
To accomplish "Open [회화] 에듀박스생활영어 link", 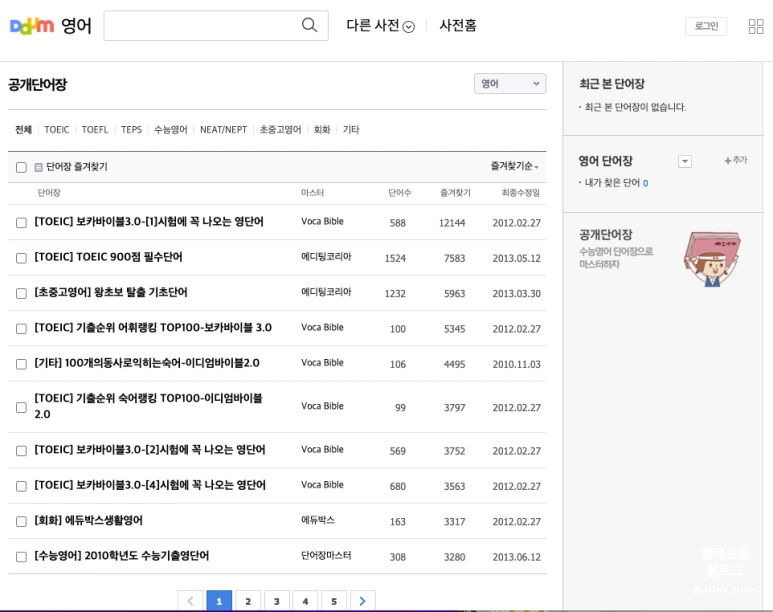I will click(88, 521).
